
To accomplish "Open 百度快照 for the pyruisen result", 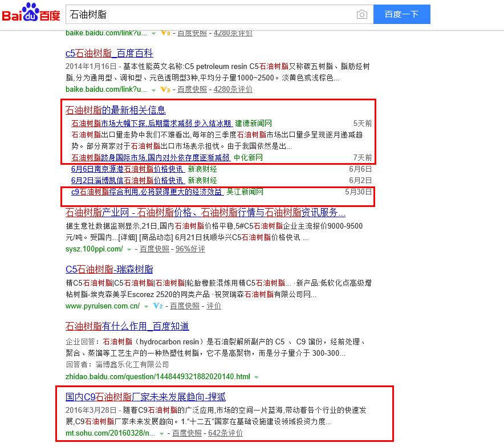I will [x=185, y=306].
